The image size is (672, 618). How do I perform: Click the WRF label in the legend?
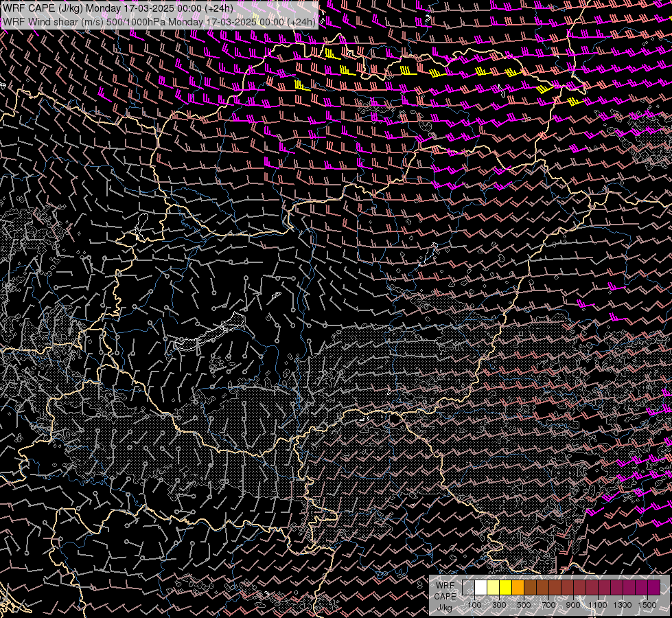click(x=445, y=586)
